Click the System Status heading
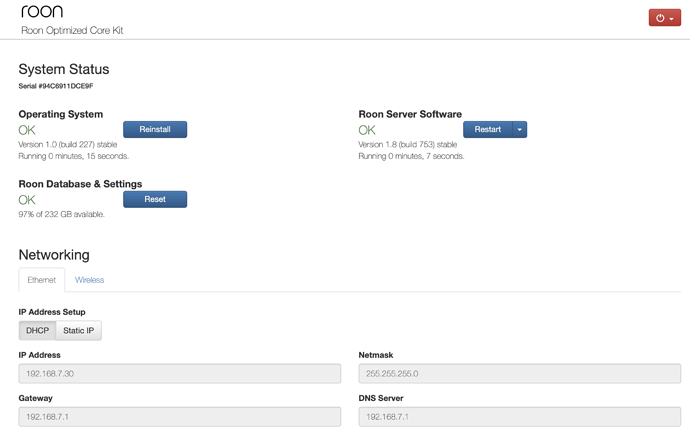690x436 pixels. pyautogui.click(x=64, y=69)
